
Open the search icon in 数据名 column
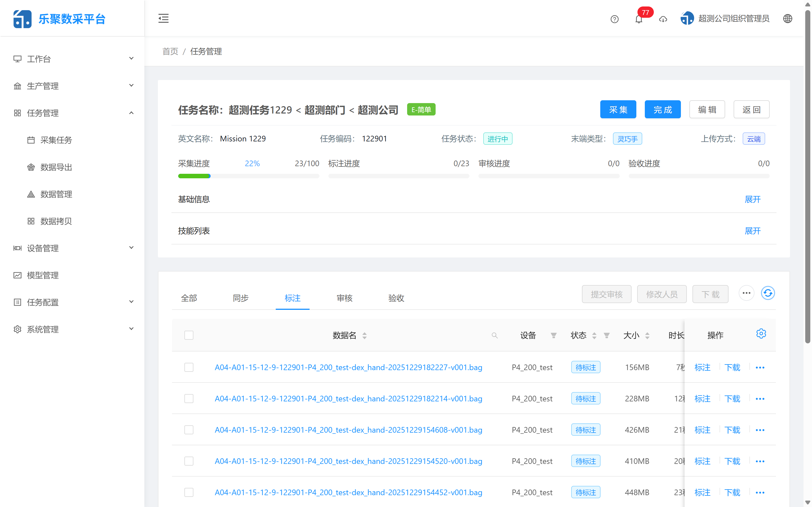[494, 335]
